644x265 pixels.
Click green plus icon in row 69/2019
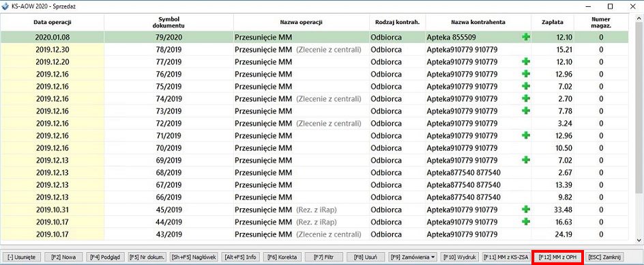tap(526, 160)
